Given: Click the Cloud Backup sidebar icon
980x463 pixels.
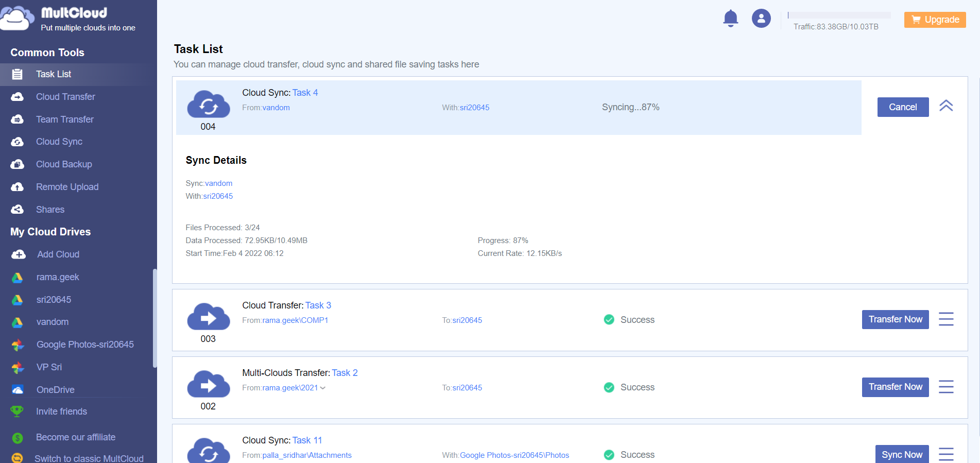Looking at the screenshot, I should [18, 164].
